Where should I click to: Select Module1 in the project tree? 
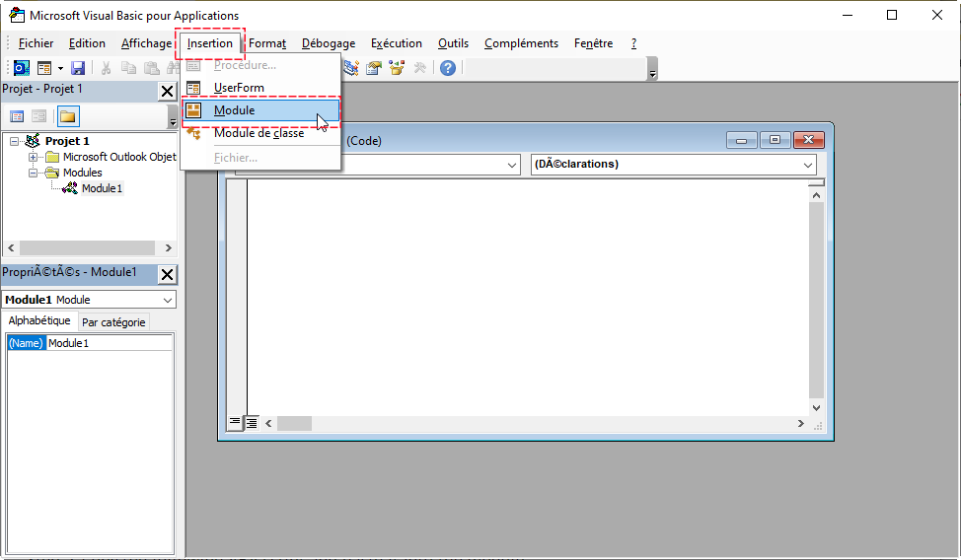(103, 188)
